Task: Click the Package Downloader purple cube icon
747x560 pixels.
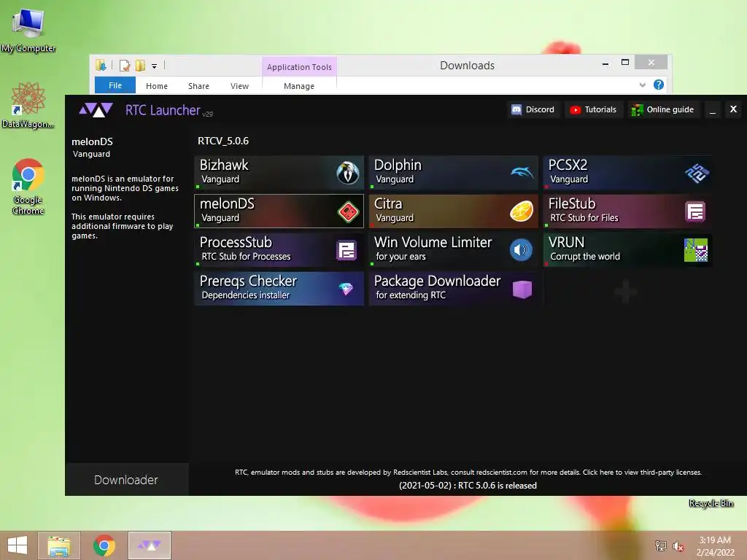Action: [522, 289]
